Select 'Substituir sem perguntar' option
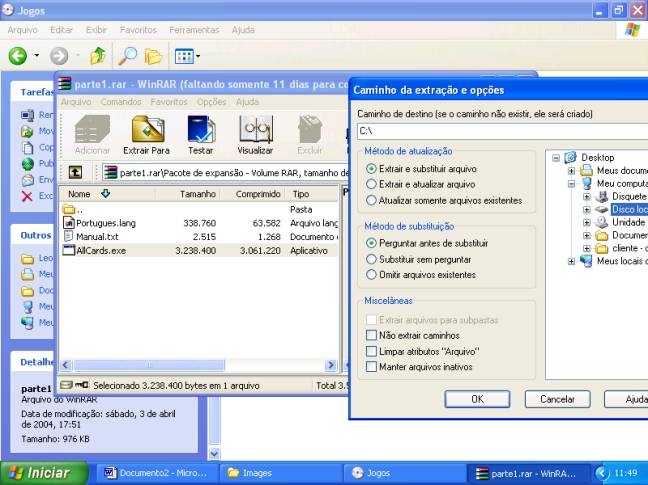The image size is (648, 485). 371,259
